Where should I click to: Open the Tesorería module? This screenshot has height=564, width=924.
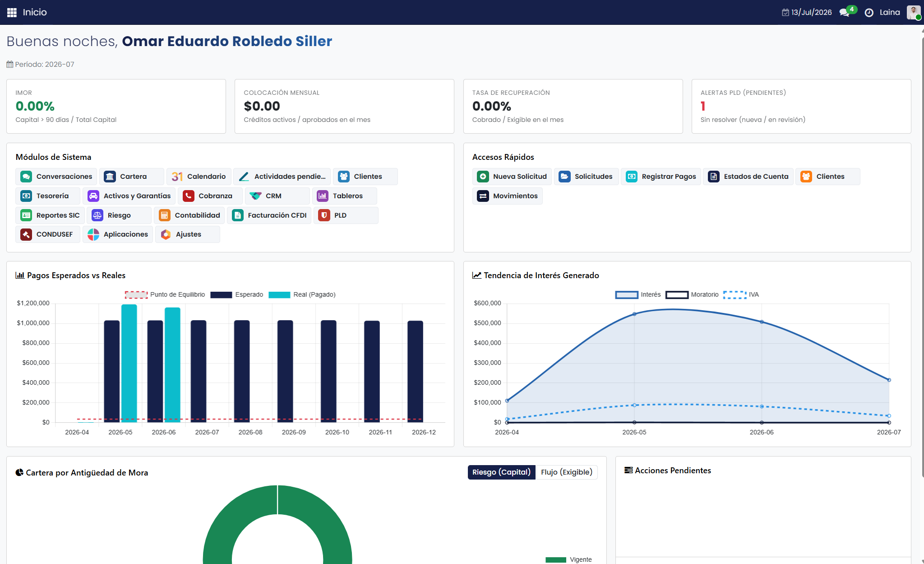coord(48,196)
